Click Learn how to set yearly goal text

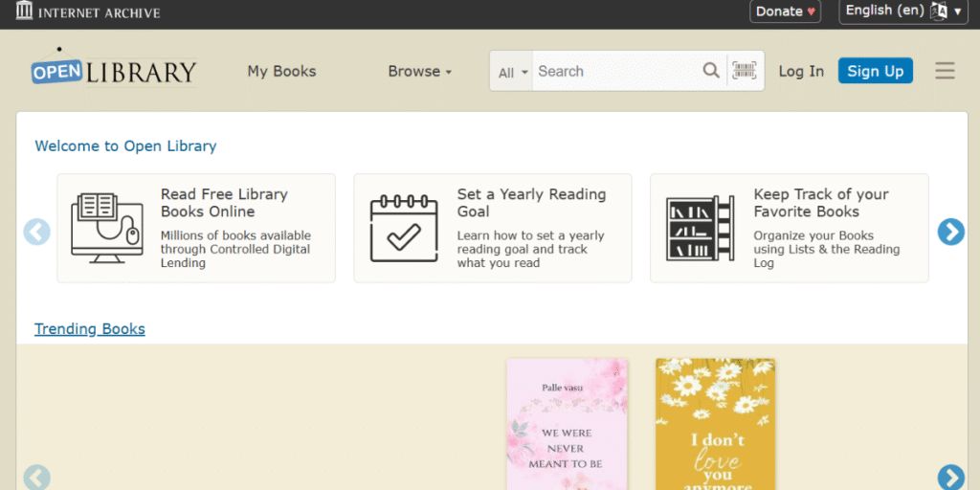tap(530, 250)
